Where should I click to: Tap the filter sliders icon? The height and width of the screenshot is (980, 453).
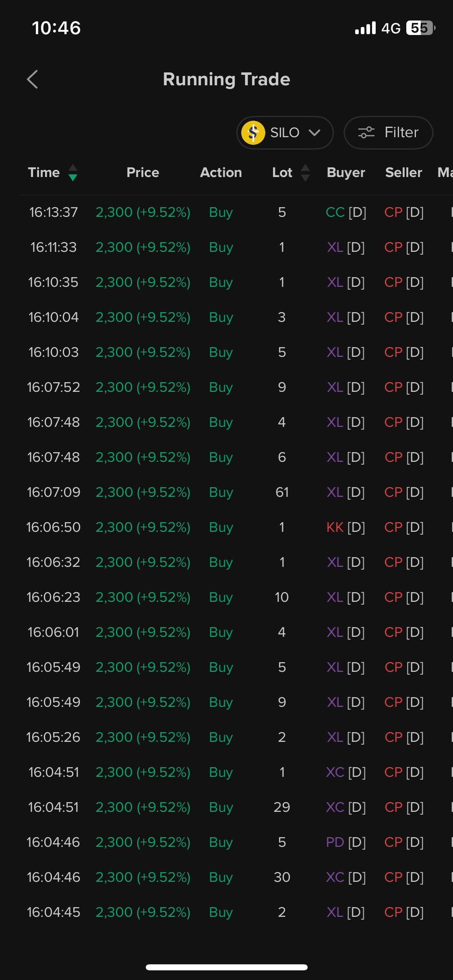[366, 132]
